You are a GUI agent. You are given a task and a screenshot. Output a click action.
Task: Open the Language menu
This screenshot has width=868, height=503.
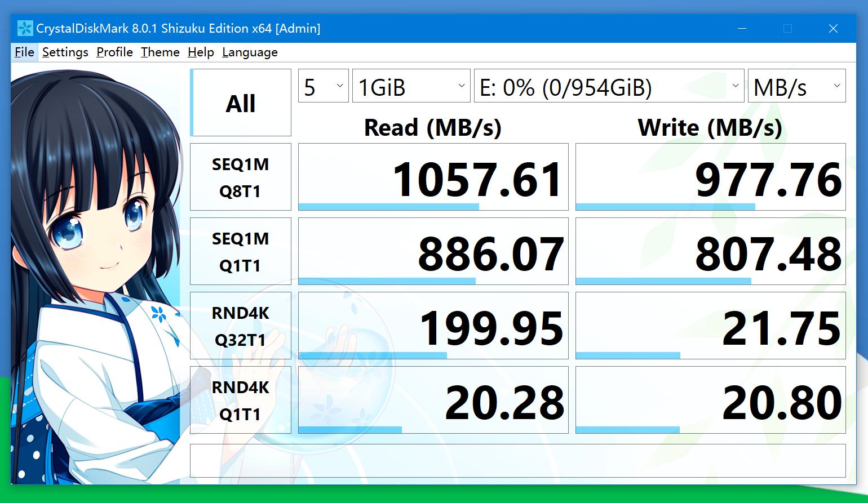250,52
